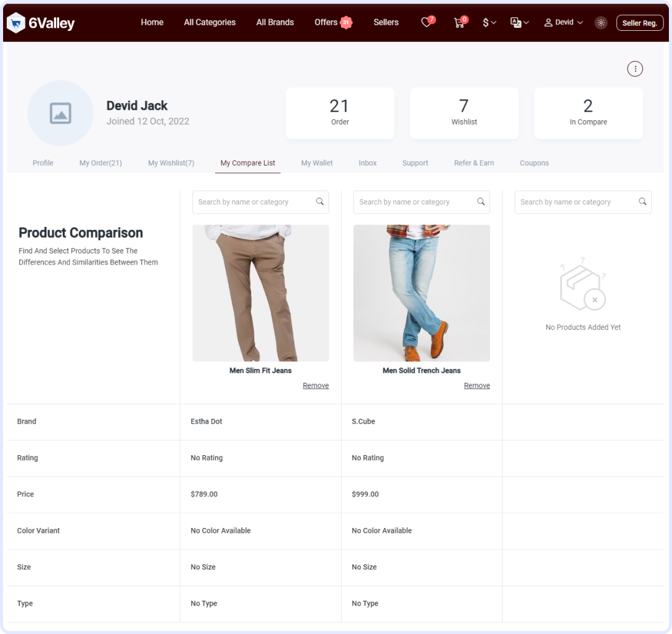Open the Men Solid Trench Jeans product image
Screen dimensions: 672x634
point(422,293)
